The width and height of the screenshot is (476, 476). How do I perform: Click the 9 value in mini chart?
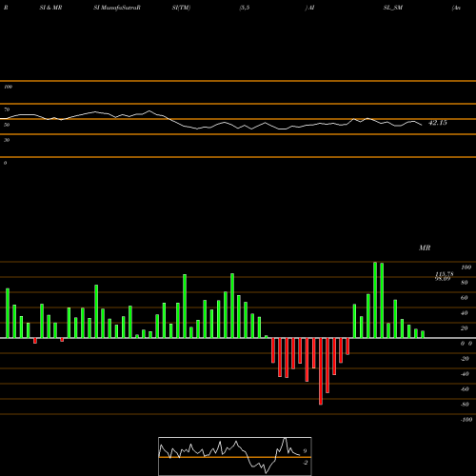coord(305,451)
